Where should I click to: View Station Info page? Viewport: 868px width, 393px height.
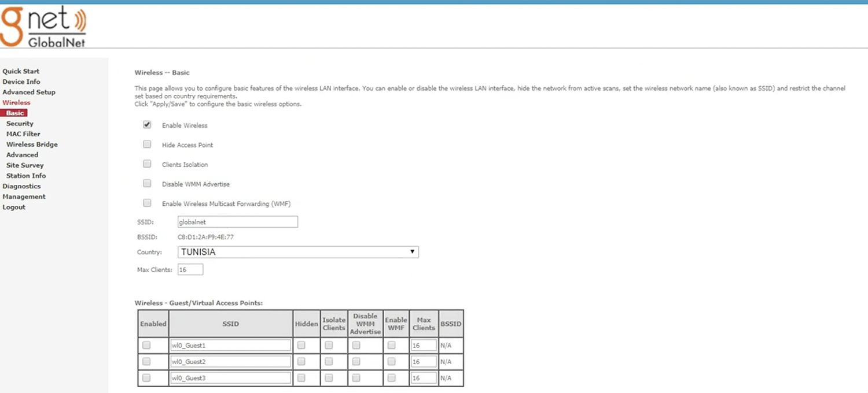(x=26, y=175)
